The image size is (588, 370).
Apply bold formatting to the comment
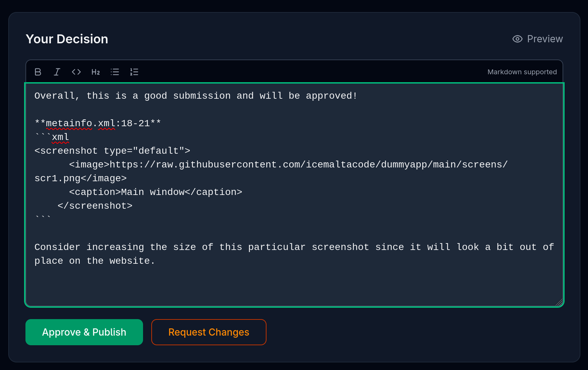pos(38,72)
